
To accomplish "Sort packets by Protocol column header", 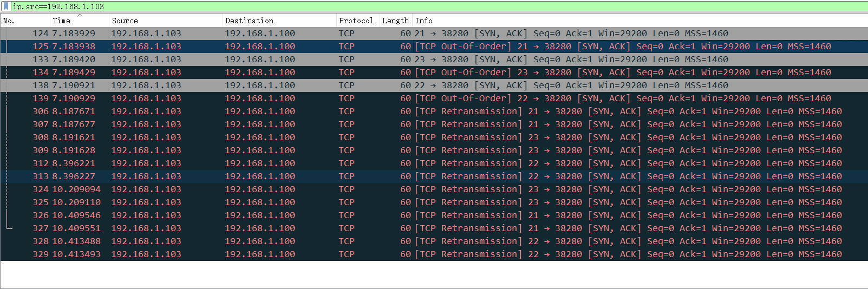I will [357, 21].
